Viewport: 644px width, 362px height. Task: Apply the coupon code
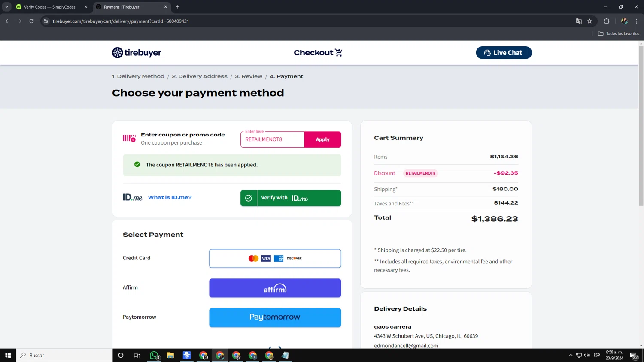pos(323,139)
